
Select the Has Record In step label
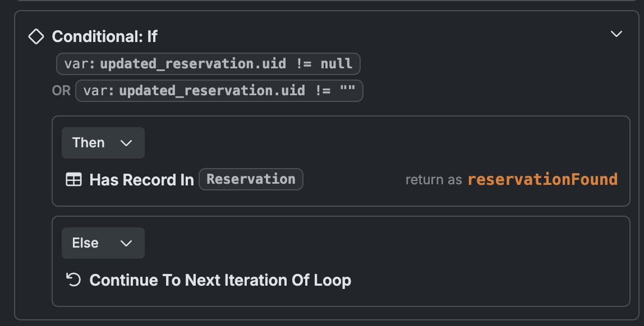click(x=142, y=180)
